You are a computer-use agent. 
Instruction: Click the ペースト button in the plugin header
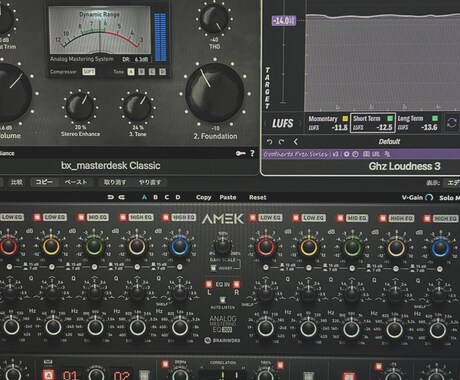point(76,182)
